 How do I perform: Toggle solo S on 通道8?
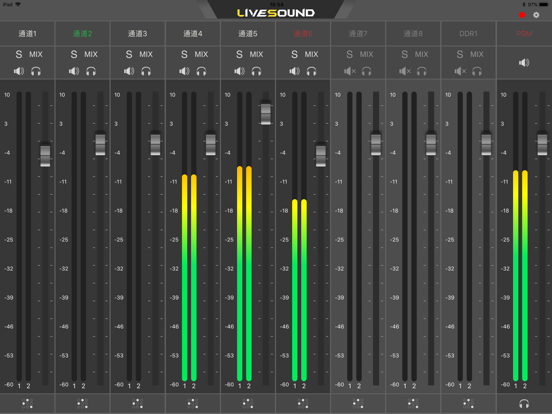click(x=404, y=54)
